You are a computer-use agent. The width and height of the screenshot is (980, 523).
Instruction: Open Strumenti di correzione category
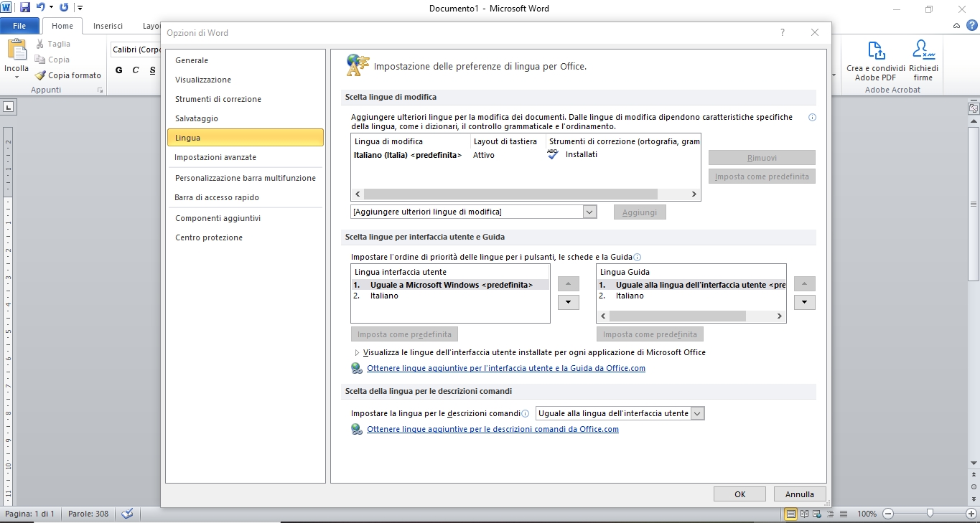tap(245, 99)
